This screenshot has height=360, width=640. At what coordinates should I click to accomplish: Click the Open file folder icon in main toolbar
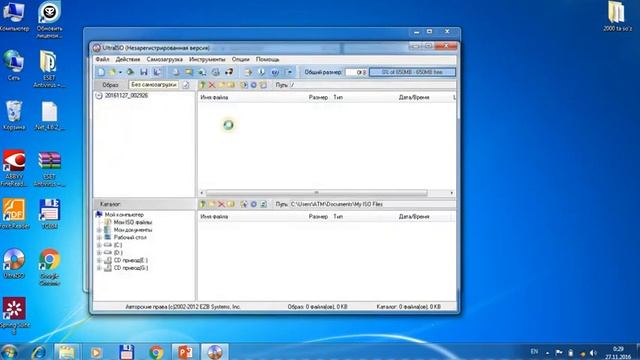pyautogui.click(x=111, y=72)
